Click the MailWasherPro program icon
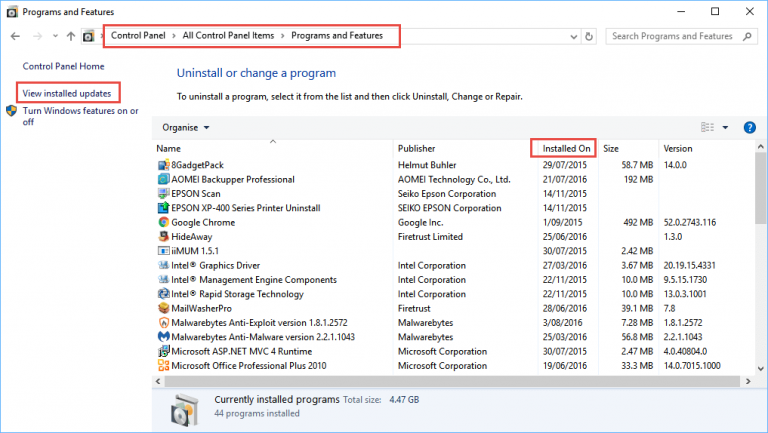This screenshot has width=768, height=433. tap(164, 308)
